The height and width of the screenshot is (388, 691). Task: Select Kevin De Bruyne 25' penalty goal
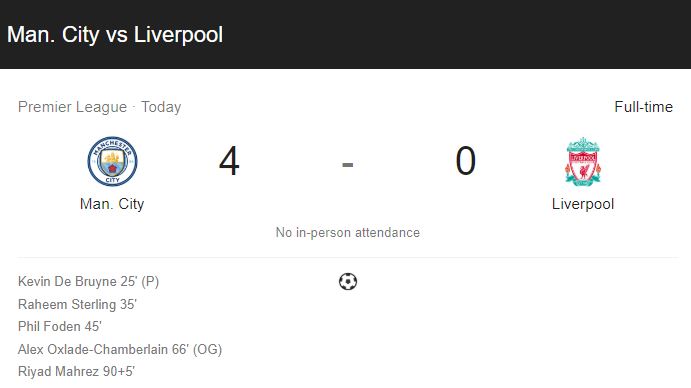89,281
